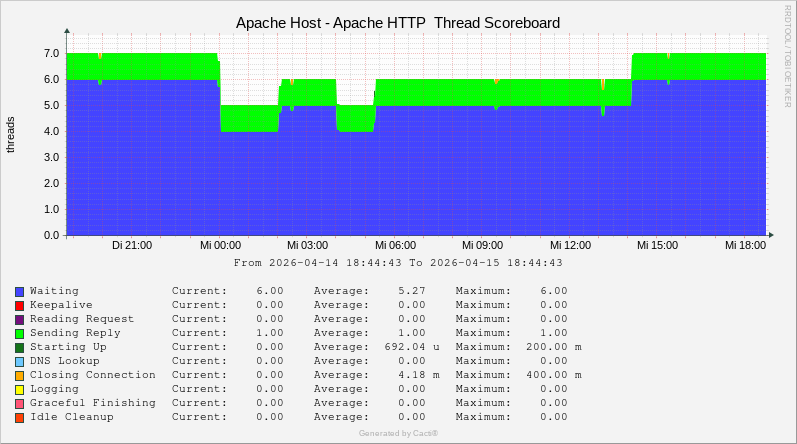Click the green Sending Reply legend swatch
The width and height of the screenshot is (797, 444).
click(x=19, y=333)
